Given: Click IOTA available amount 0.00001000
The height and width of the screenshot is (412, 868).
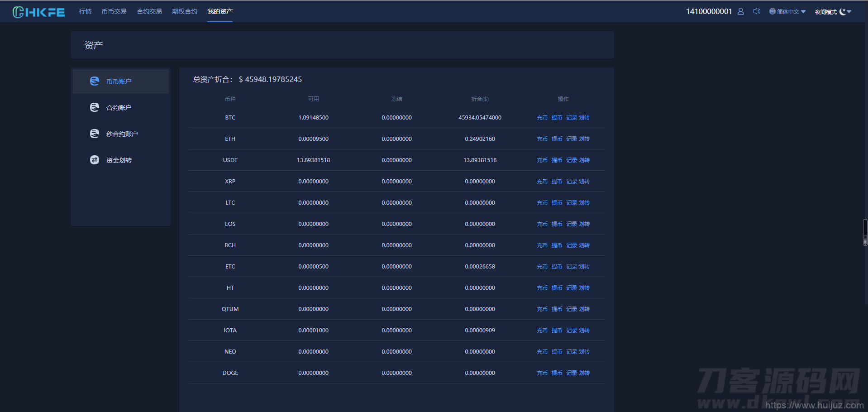Looking at the screenshot, I should click(313, 331).
